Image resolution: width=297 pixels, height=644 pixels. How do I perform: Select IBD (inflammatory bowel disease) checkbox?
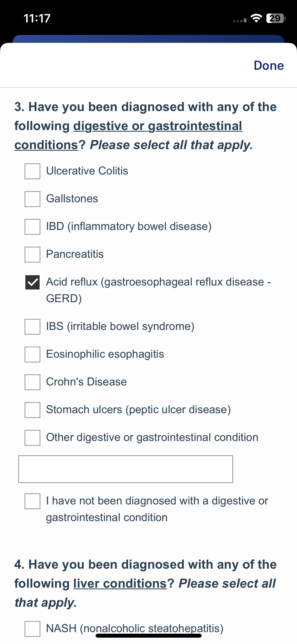click(32, 227)
